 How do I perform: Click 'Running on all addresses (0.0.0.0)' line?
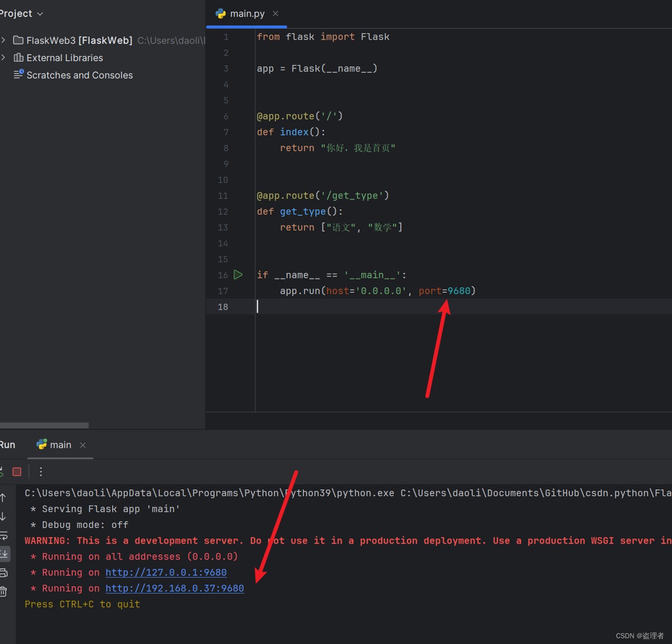(134, 557)
